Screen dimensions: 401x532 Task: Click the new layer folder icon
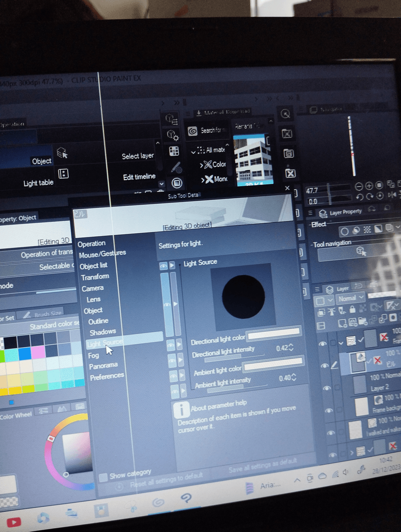click(x=363, y=321)
